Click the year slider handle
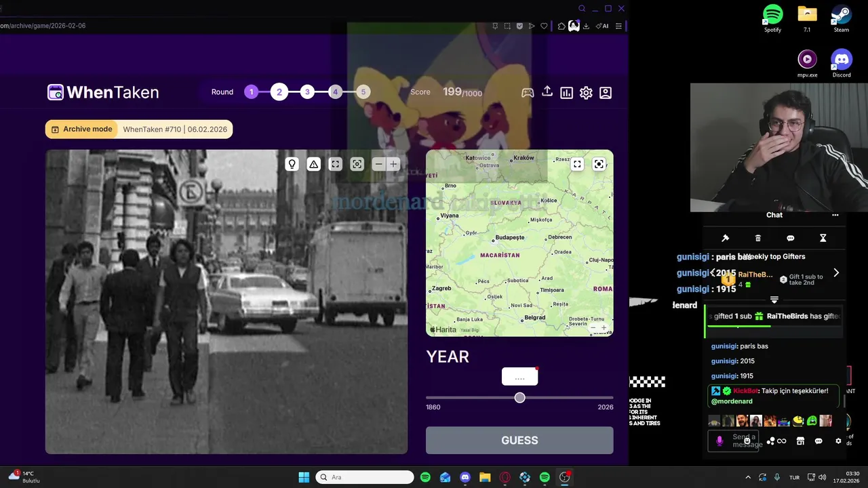Image resolution: width=868 pixels, height=488 pixels. point(519,398)
